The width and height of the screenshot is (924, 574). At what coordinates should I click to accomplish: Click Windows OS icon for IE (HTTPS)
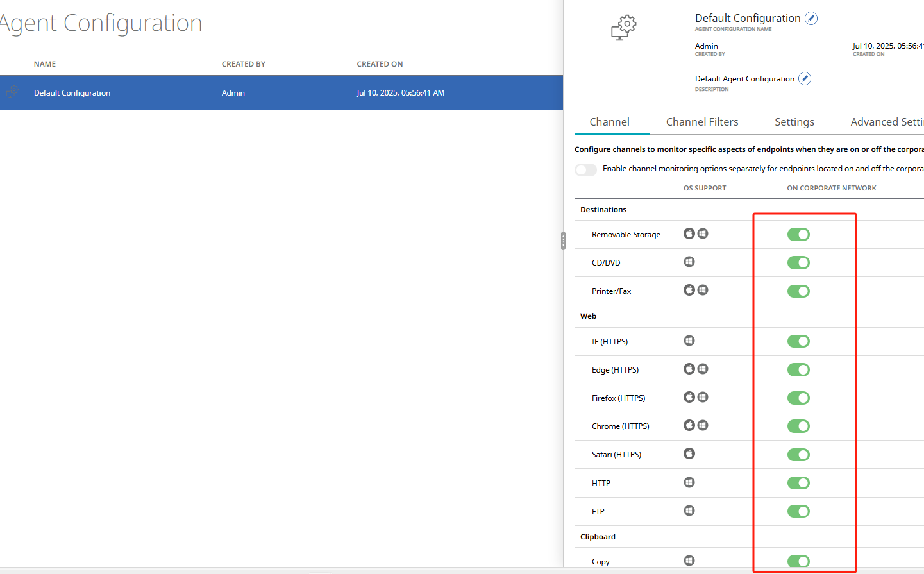coord(689,341)
